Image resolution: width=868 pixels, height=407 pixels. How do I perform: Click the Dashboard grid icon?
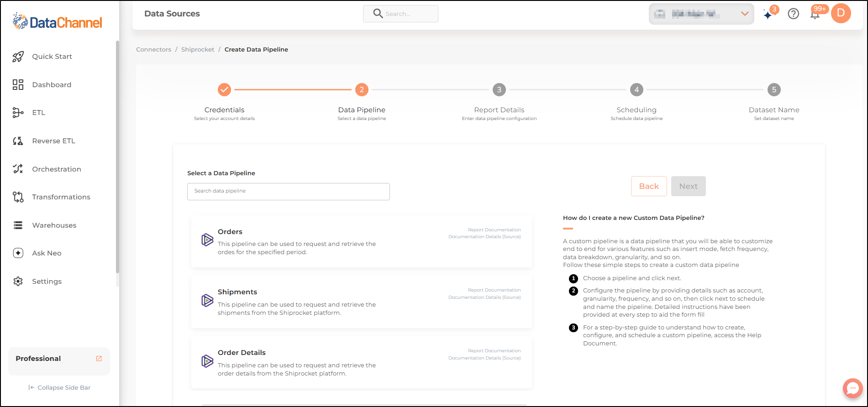[x=18, y=84]
